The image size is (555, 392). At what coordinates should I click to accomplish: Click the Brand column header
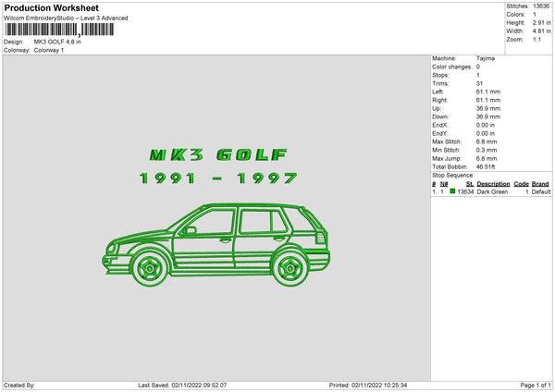coord(540,184)
